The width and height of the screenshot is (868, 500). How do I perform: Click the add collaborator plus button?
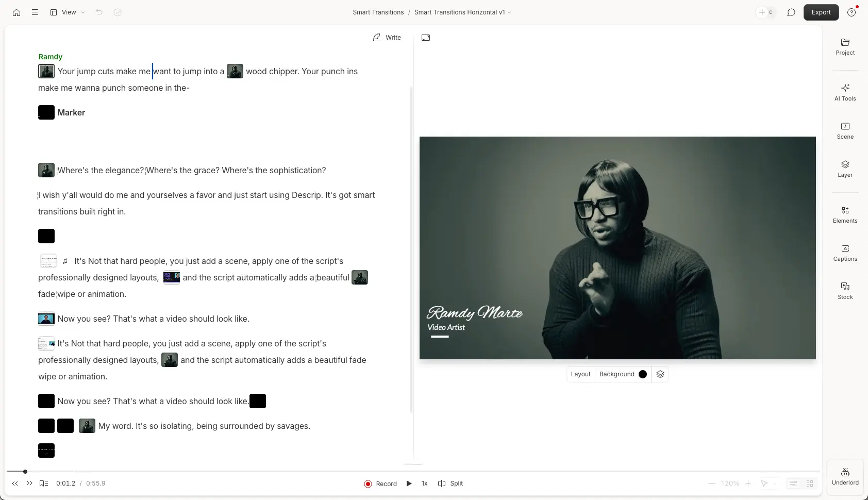pyautogui.click(x=762, y=12)
